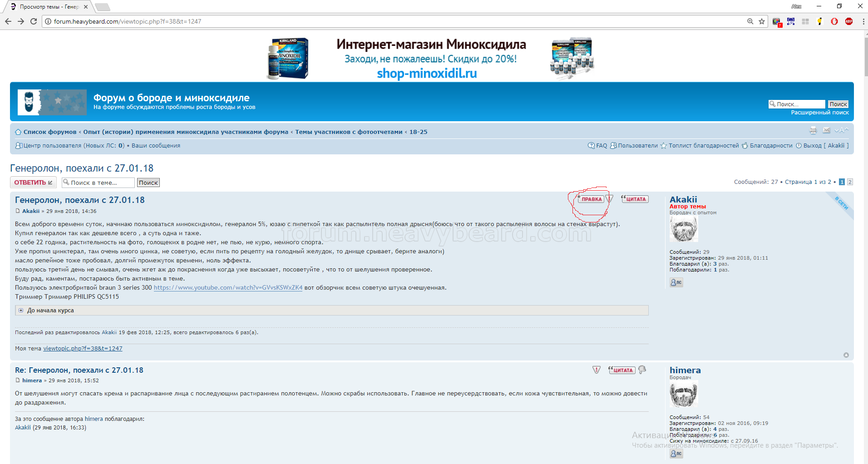
Task: Open Центр пользователя link
Action: point(52,146)
